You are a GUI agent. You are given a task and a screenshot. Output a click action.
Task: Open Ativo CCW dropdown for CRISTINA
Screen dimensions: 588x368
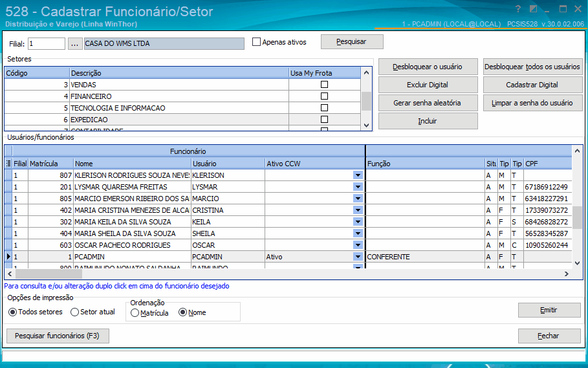coord(358,210)
